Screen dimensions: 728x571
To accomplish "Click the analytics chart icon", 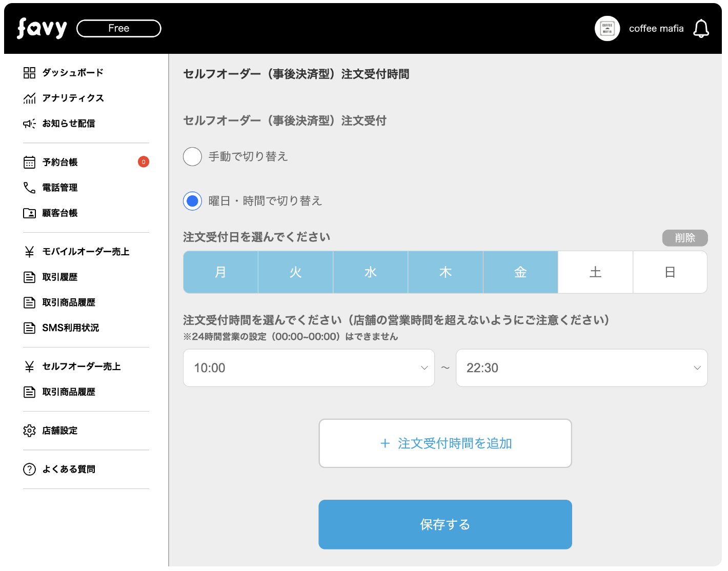I will [x=29, y=98].
